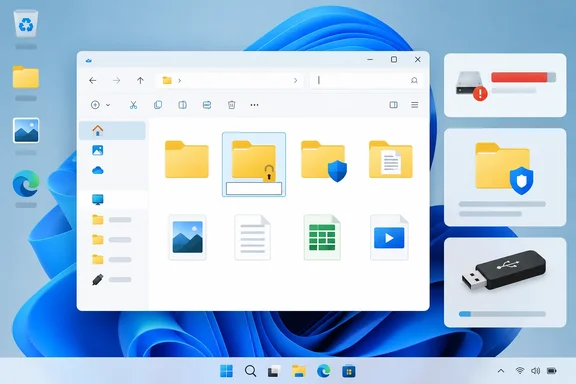Toggle the preview pane icon
The image size is (576, 384).
(x=393, y=105)
